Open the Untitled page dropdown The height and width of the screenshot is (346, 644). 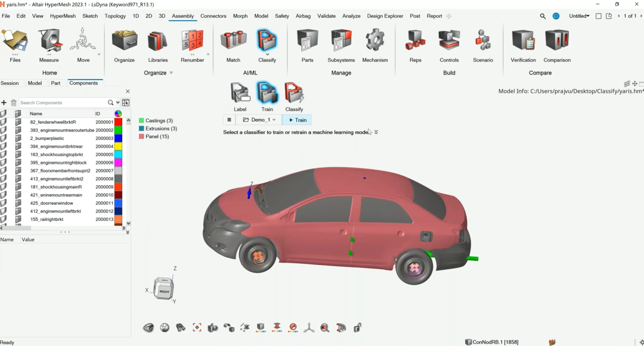tap(579, 16)
